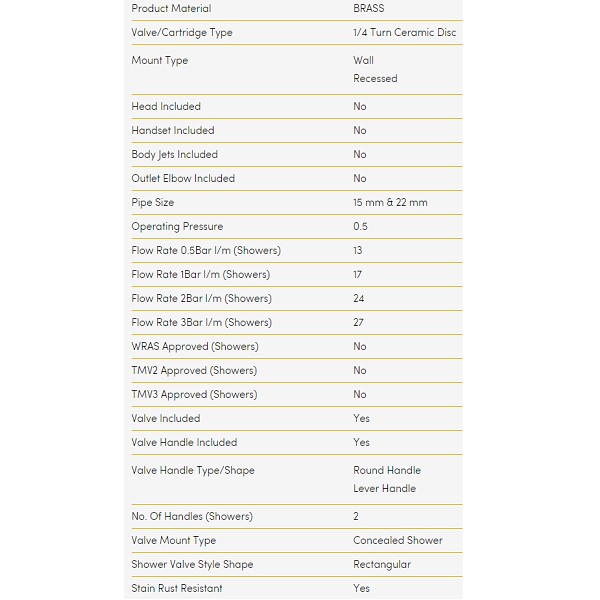
Task: Click Flow Rate 0.5Bar l/m label
Action: [x=206, y=250]
